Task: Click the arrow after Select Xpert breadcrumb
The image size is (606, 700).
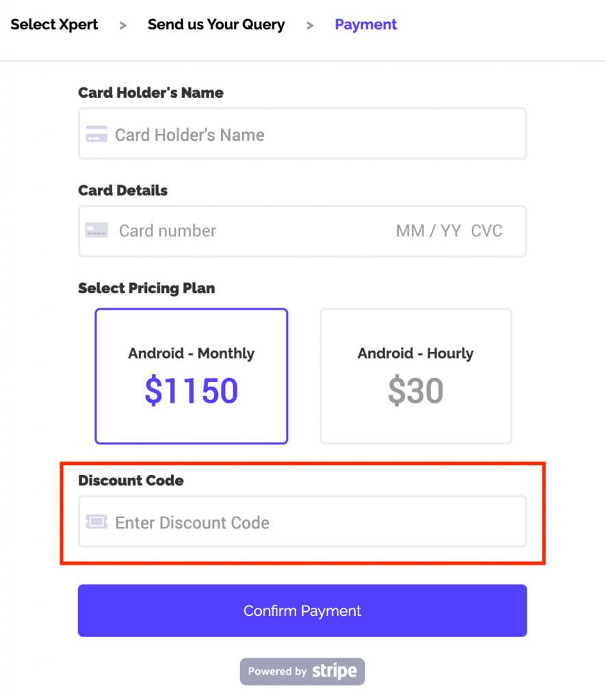Action: pos(123,25)
